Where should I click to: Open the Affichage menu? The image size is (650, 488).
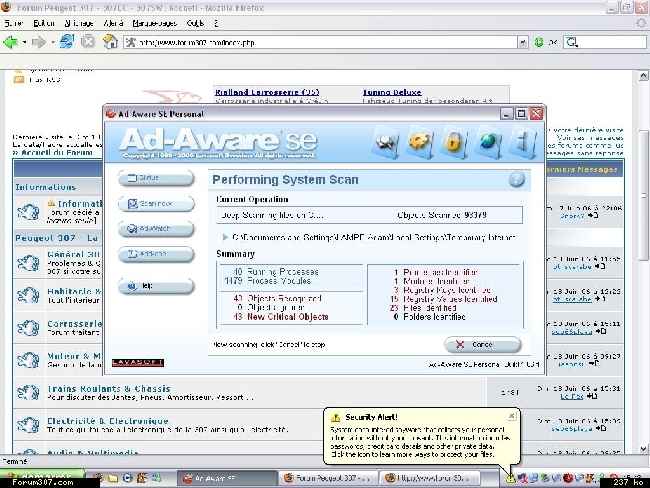pyautogui.click(x=79, y=23)
